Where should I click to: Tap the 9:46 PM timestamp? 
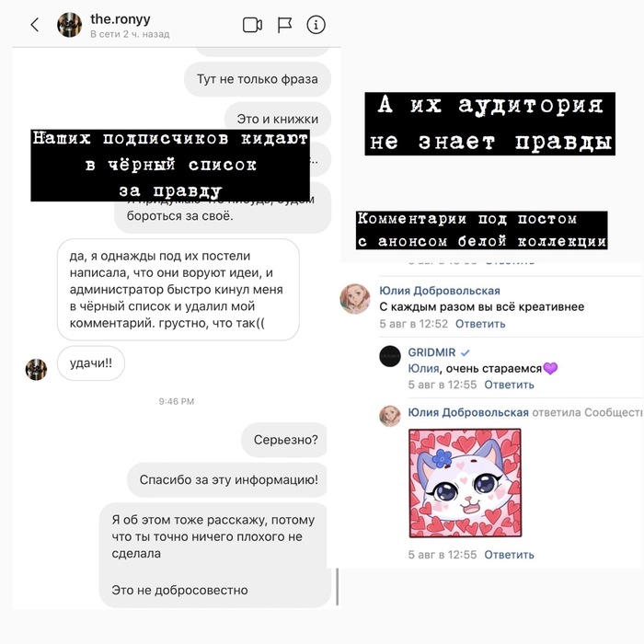pyautogui.click(x=177, y=401)
